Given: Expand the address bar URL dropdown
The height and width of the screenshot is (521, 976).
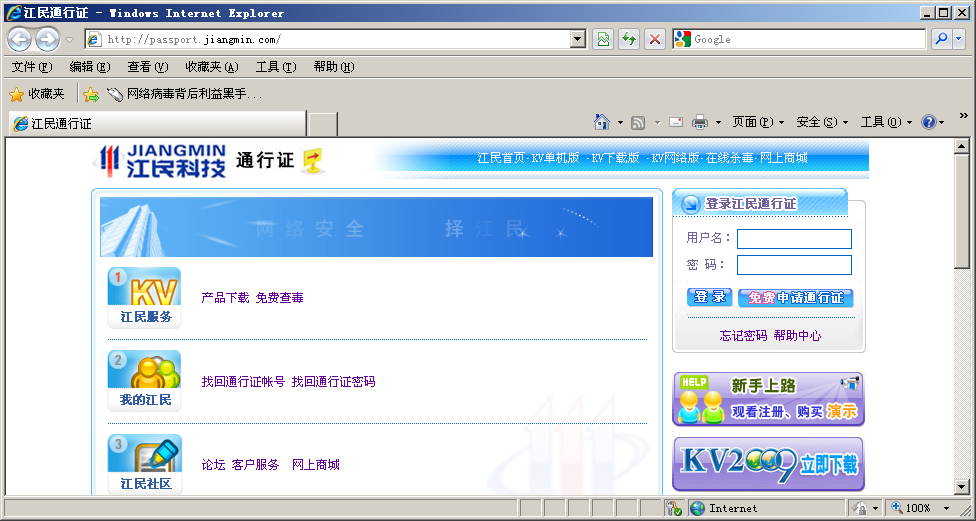Looking at the screenshot, I should (x=578, y=39).
